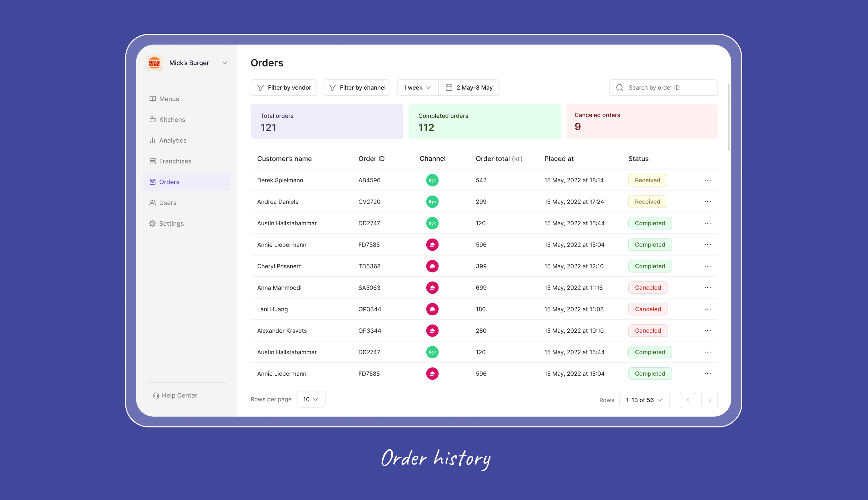Open more options for Lani Huang order
Image resolution: width=868 pixels, height=500 pixels.
[x=708, y=309]
